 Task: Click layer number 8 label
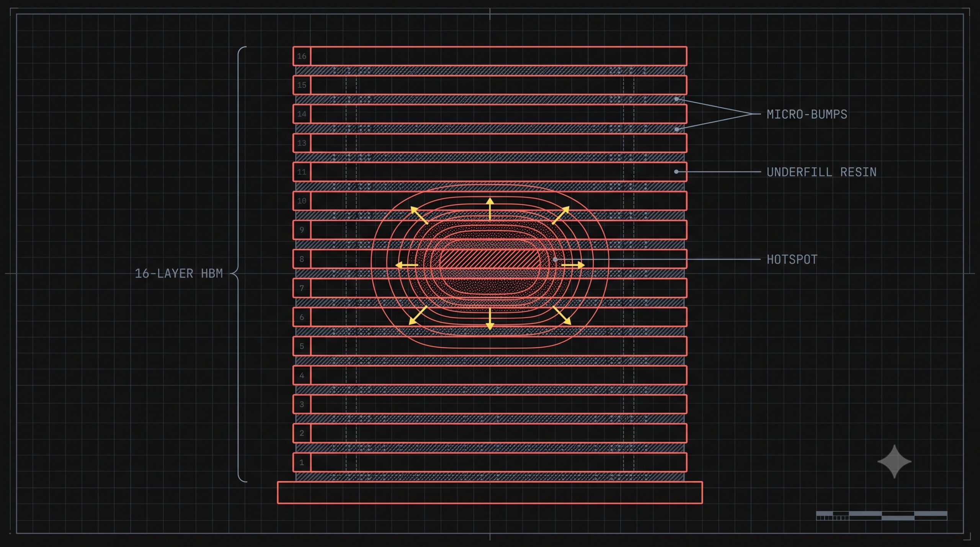point(302,259)
